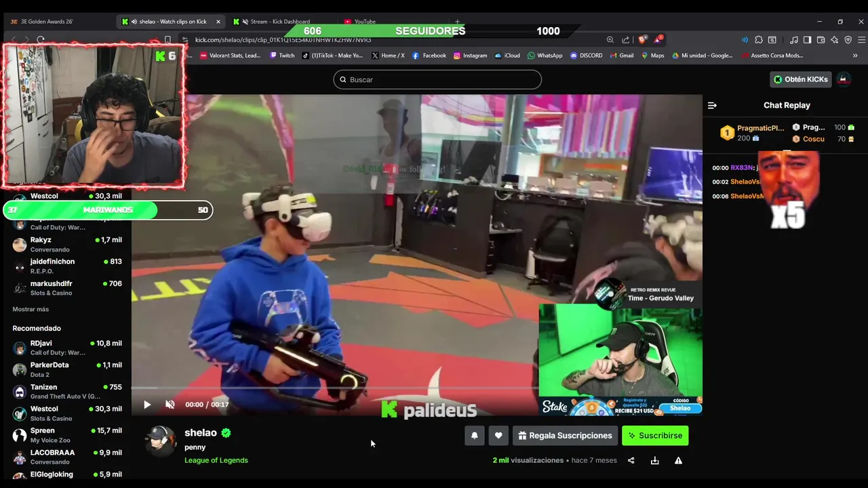The height and width of the screenshot is (488, 868).
Task: Share page via address bar share icon
Action: (625, 40)
